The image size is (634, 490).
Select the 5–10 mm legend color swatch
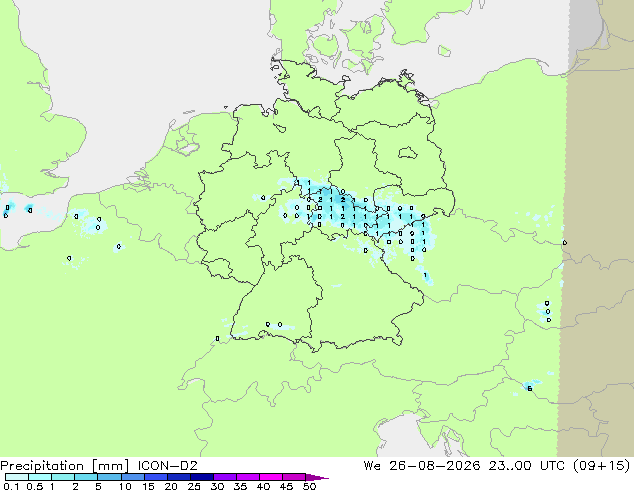(109, 477)
